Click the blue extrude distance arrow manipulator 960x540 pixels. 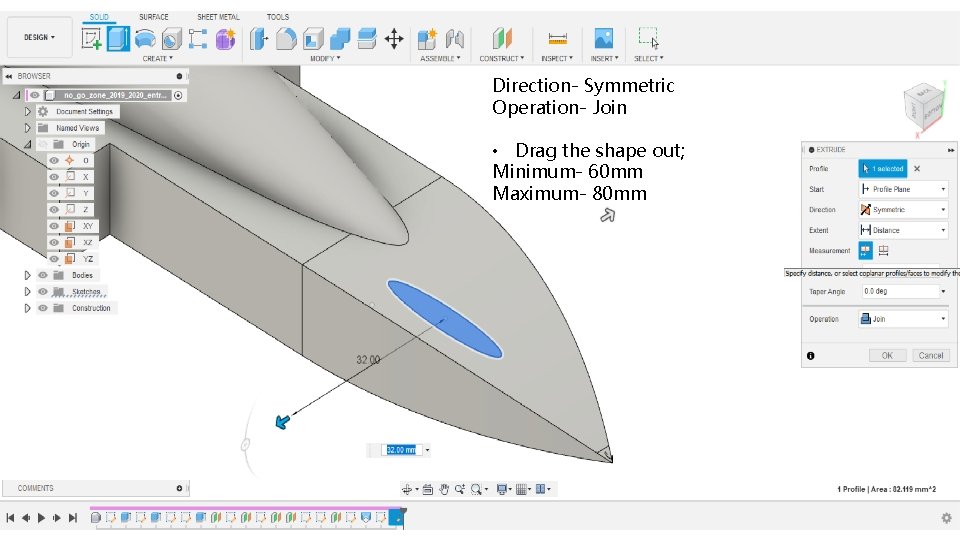[x=282, y=422]
